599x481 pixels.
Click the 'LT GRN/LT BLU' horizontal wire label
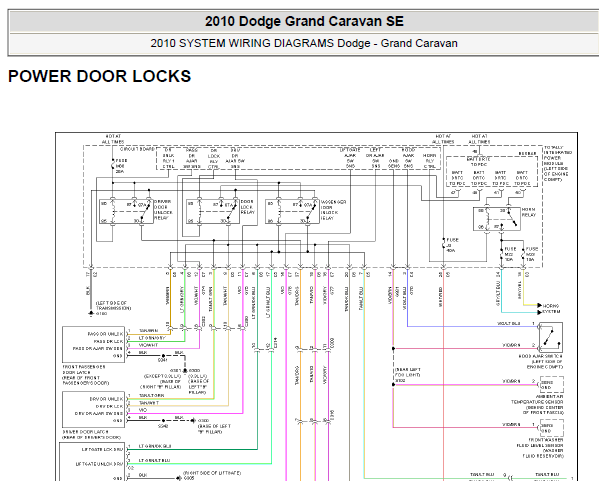pos(154,460)
